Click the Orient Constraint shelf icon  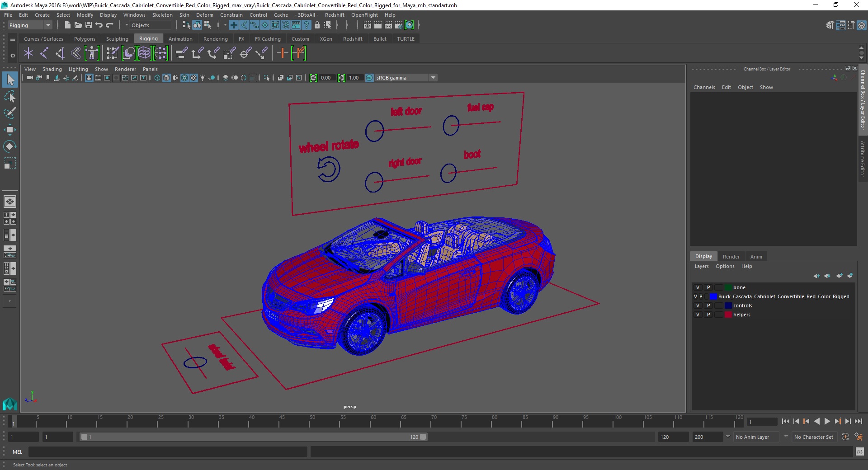pyautogui.click(x=213, y=53)
